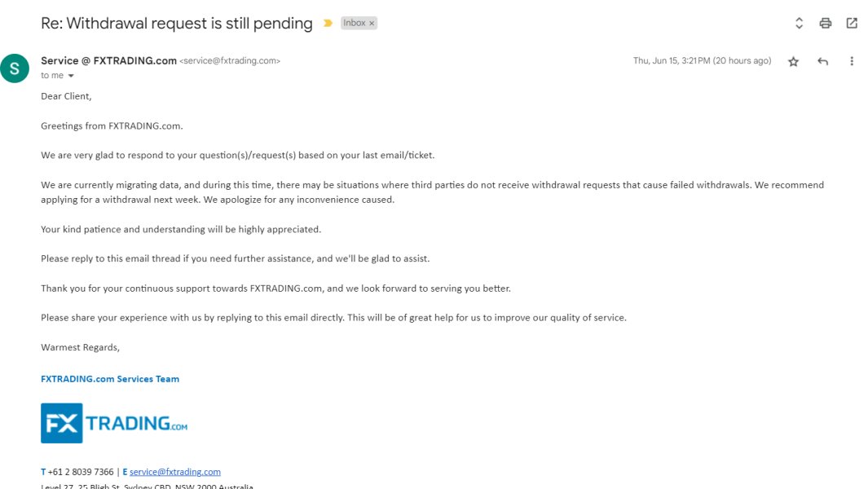Click the green S sender avatar

click(15, 68)
